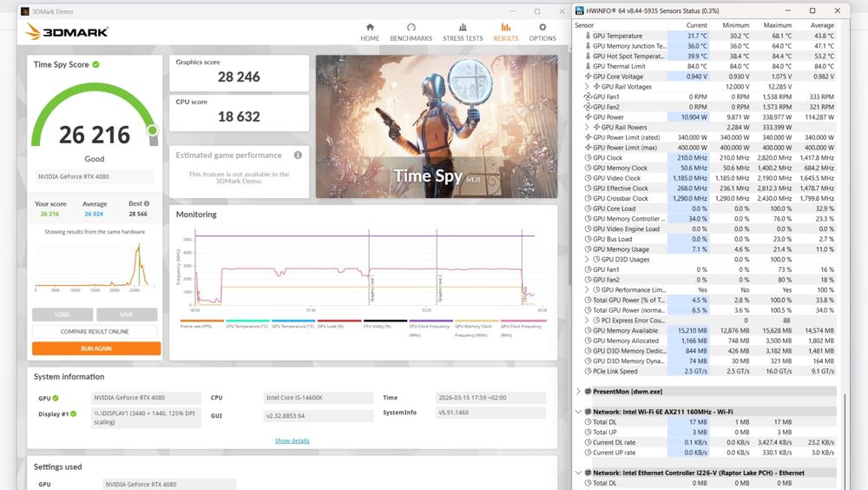Click the Current column header
The width and height of the screenshot is (868, 490).
tap(688, 25)
